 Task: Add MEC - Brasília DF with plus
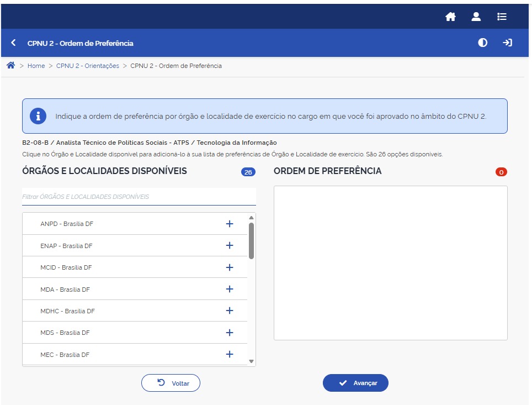pos(230,354)
